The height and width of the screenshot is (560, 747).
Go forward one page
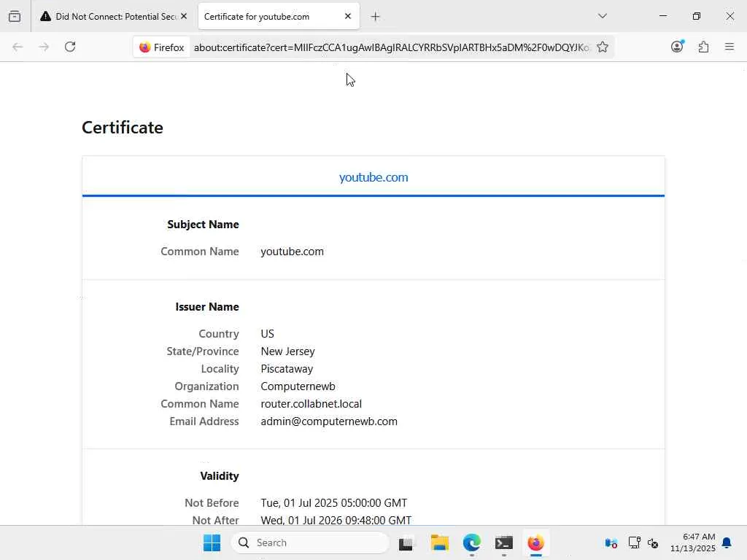click(44, 47)
